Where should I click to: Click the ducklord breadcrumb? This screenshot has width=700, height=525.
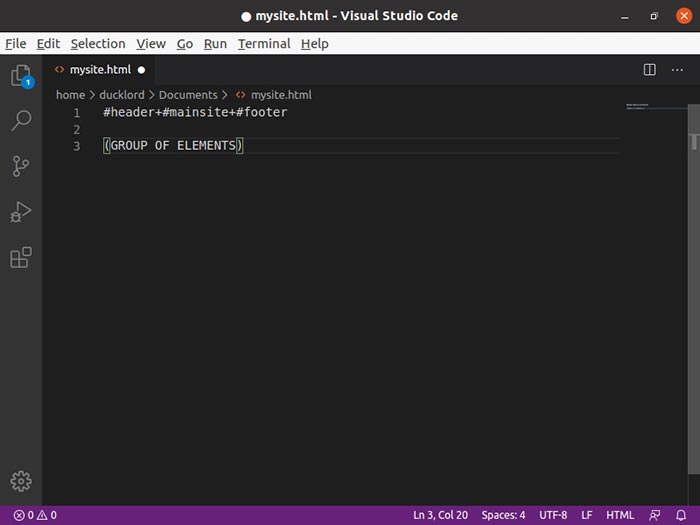click(122, 95)
